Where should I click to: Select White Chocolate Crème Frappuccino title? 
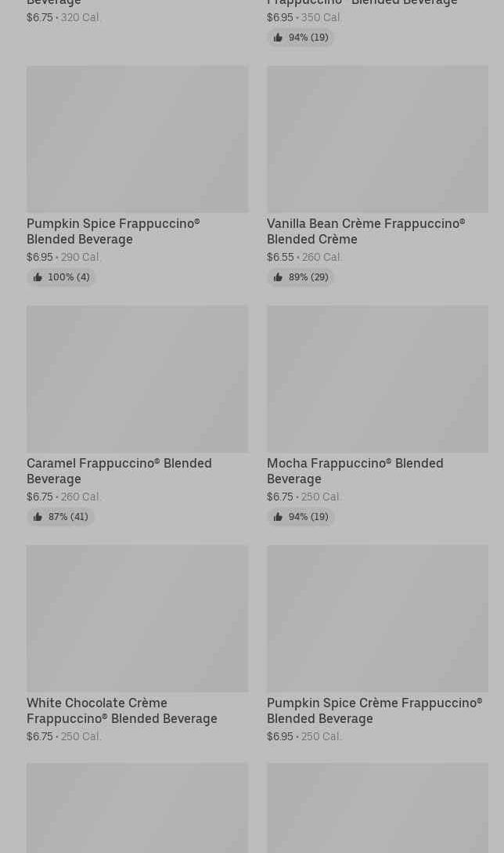click(x=121, y=710)
